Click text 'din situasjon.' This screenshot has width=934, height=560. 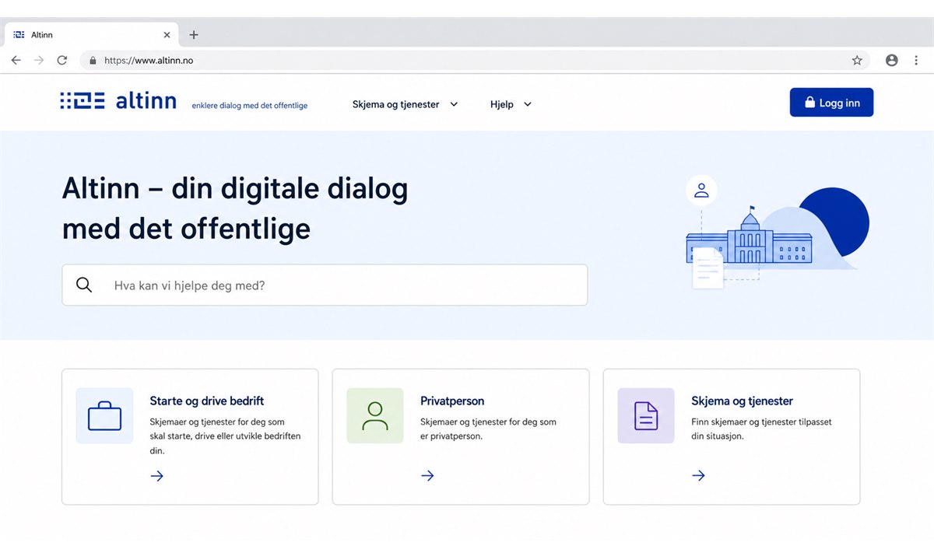click(718, 436)
